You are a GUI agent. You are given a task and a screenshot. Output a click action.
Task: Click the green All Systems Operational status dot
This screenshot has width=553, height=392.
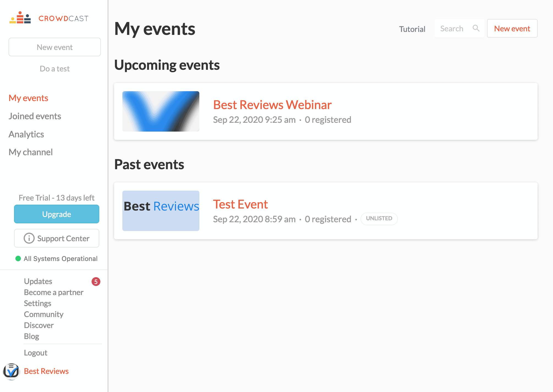pyautogui.click(x=18, y=258)
